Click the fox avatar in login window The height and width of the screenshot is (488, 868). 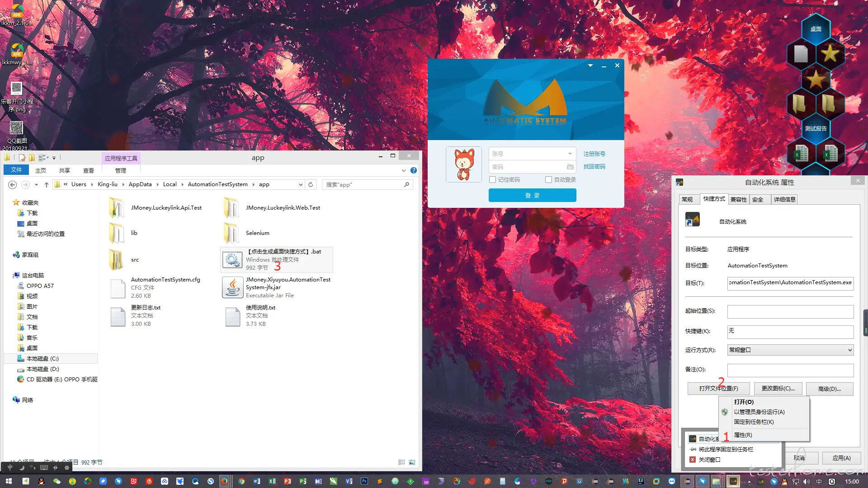[464, 165]
